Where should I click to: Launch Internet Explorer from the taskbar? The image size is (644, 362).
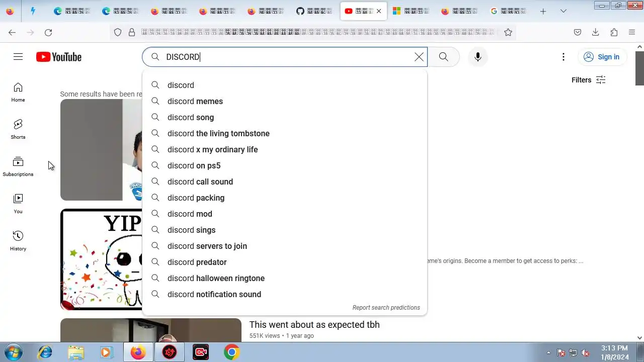(45, 352)
